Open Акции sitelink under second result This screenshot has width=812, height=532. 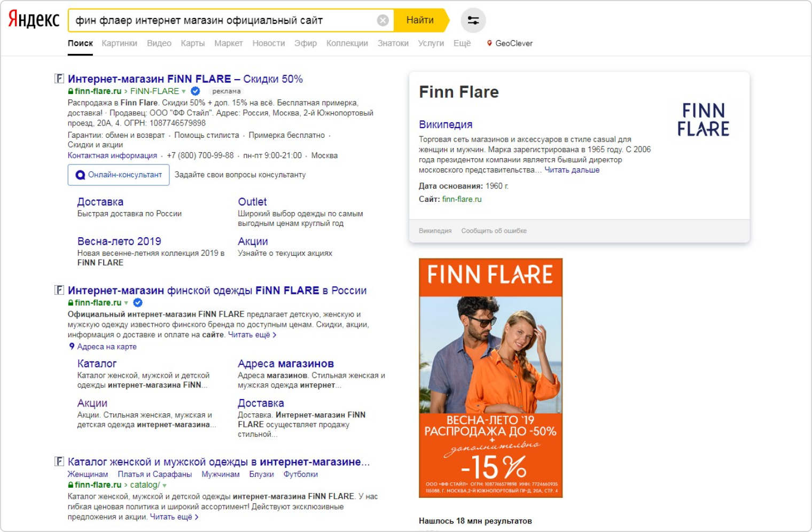(92, 403)
